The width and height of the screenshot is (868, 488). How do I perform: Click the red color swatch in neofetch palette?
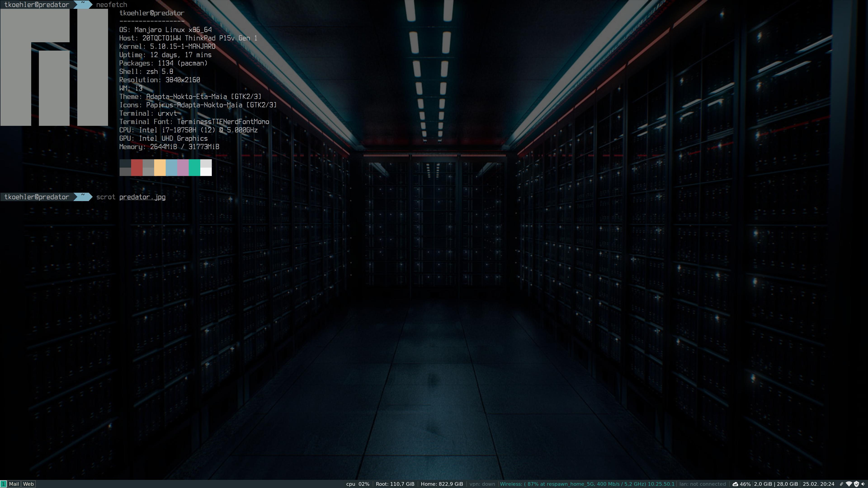[x=137, y=167]
